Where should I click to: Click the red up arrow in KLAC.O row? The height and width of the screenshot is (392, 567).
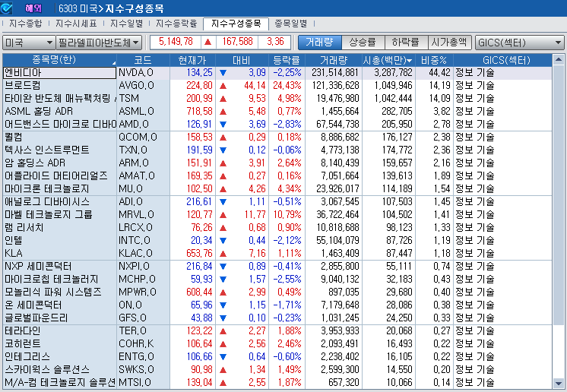click(223, 254)
